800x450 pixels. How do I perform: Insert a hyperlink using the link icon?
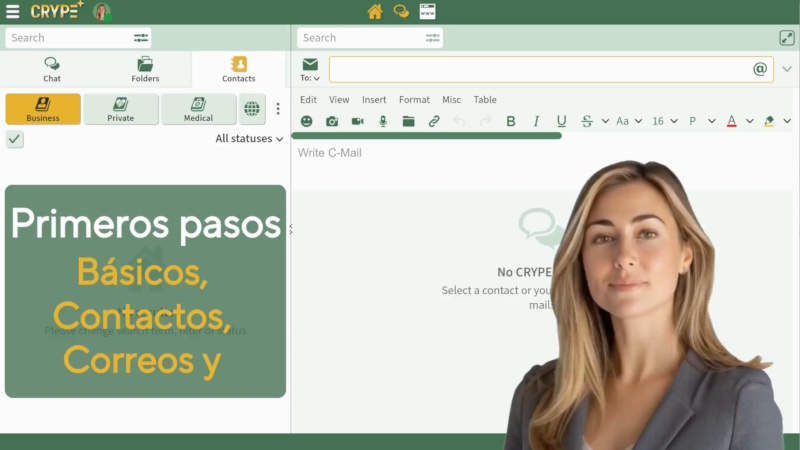[x=434, y=121]
